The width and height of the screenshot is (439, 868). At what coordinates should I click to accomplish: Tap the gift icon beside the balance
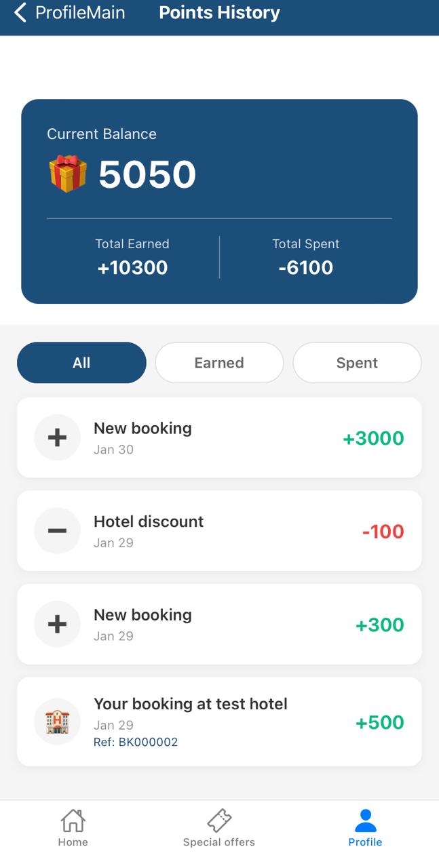pyautogui.click(x=65, y=174)
